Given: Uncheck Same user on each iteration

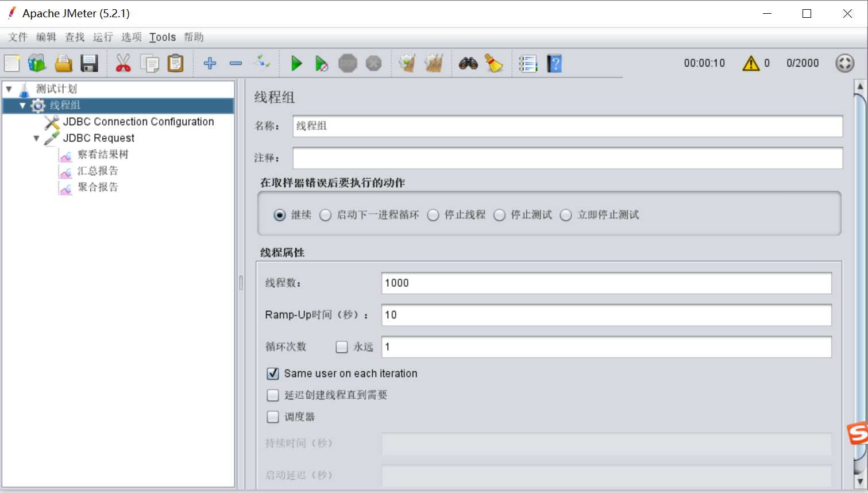Looking at the screenshot, I should pyautogui.click(x=273, y=373).
